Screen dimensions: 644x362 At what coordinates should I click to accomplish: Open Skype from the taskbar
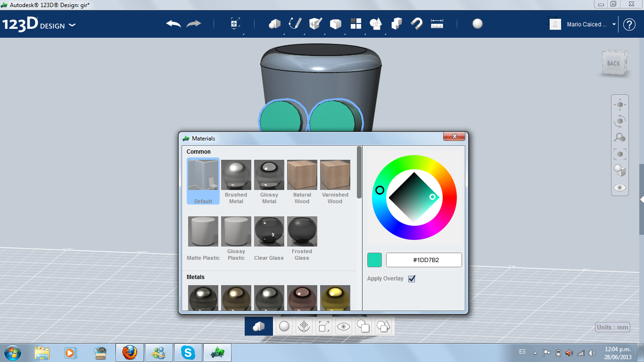click(x=188, y=353)
